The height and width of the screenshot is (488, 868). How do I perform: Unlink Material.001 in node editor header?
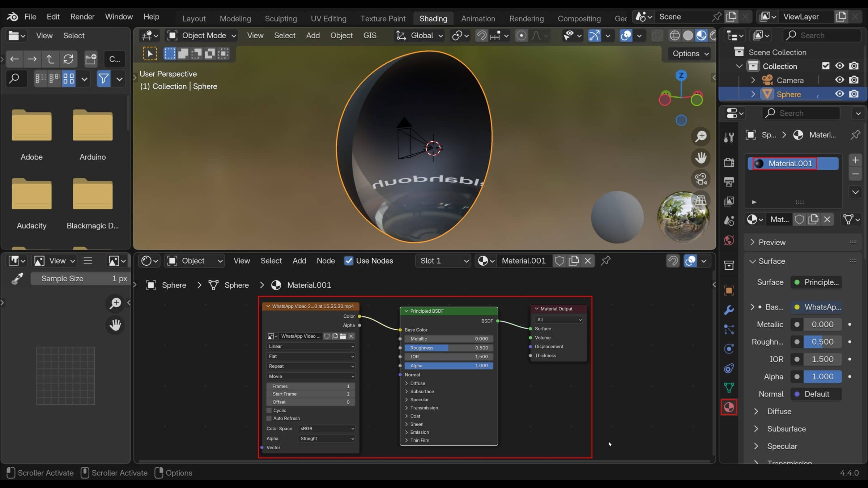pos(588,261)
